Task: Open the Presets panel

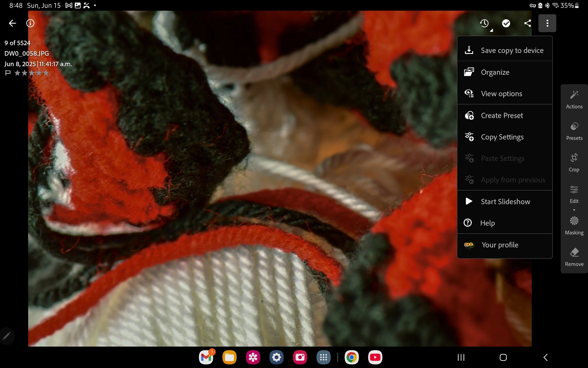Action: [574, 131]
